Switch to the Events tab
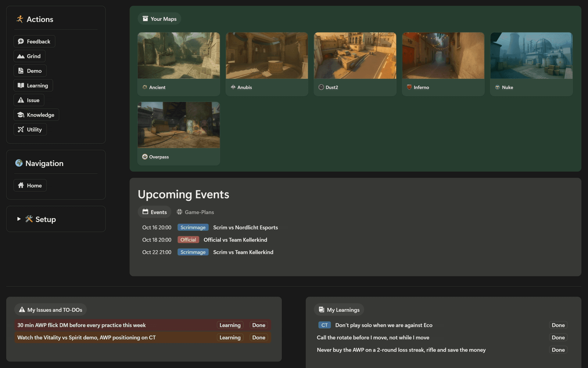588x368 pixels. click(x=155, y=212)
